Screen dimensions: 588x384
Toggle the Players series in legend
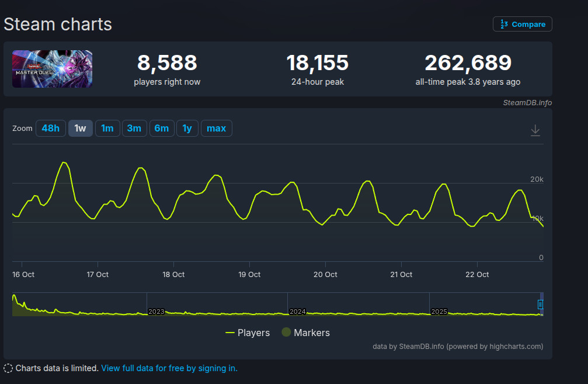[248, 333]
